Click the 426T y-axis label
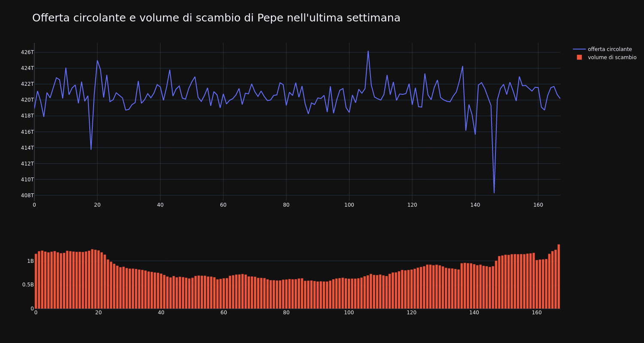The width and height of the screenshot is (644, 343). (x=27, y=52)
